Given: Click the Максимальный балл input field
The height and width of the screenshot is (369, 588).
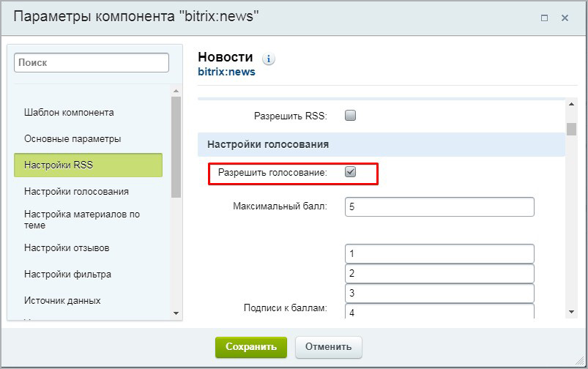Looking at the screenshot, I should coord(439,207).
